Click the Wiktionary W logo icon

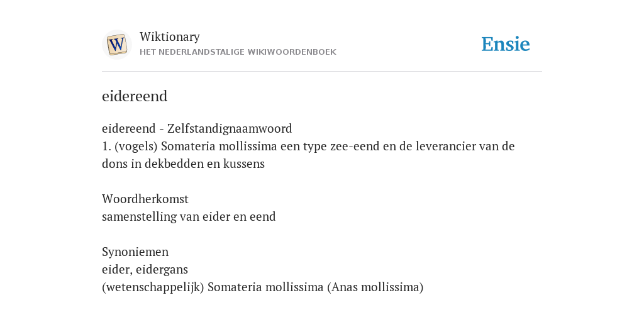[116, 45]
